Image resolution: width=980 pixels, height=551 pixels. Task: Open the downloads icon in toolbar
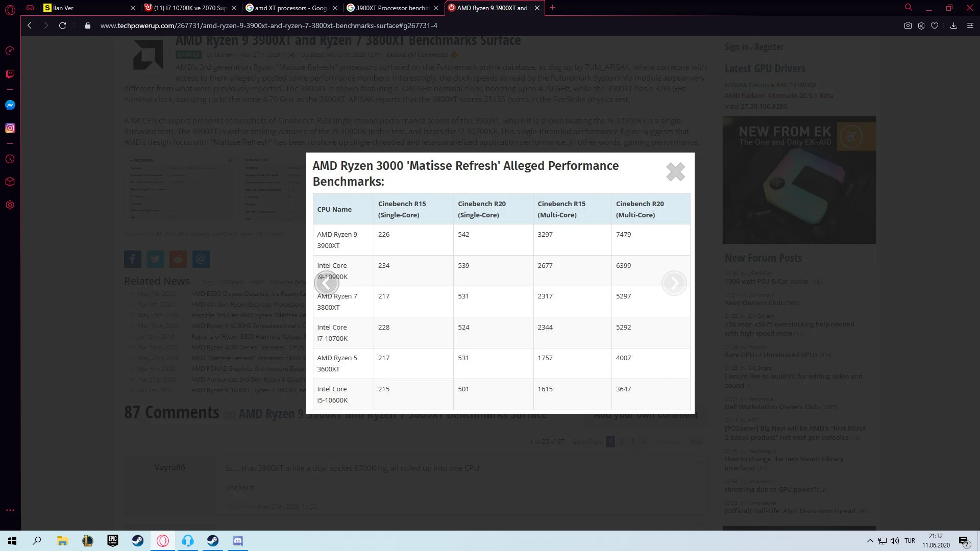coord(953,26)
